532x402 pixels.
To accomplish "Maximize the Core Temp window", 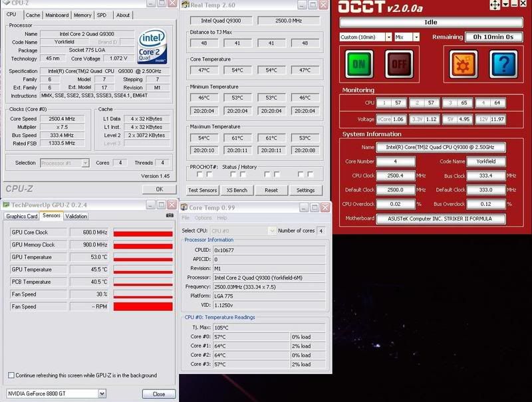I will [314, 207].
